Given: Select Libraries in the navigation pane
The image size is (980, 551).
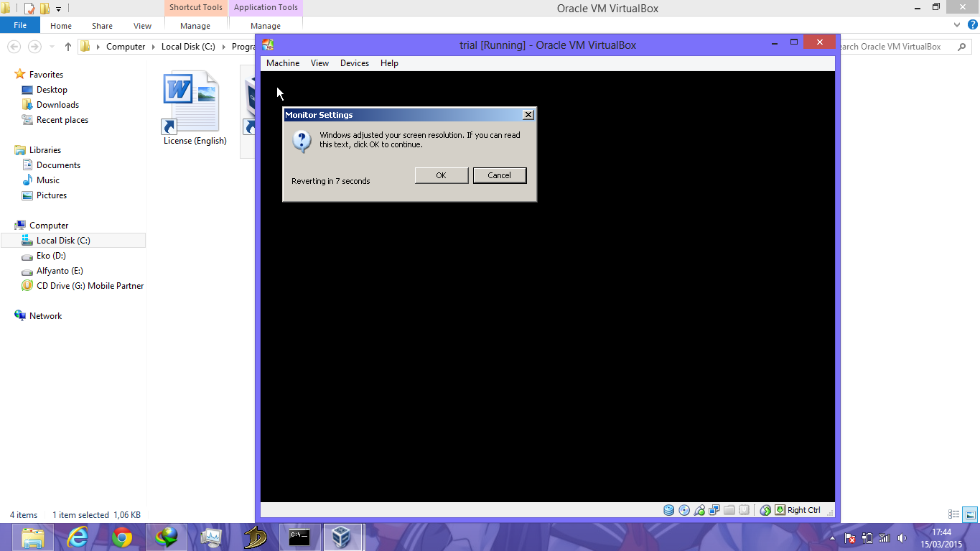Looking at the screenshot, I should [45, 150].
